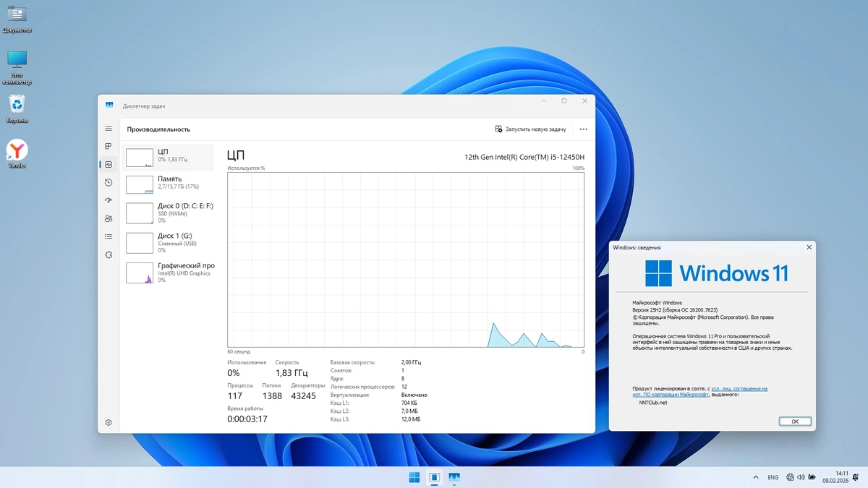Open the Services page puzzle icon
This screenshot has height=488, width=868.
pyautogui.click(x=109, y=254)
